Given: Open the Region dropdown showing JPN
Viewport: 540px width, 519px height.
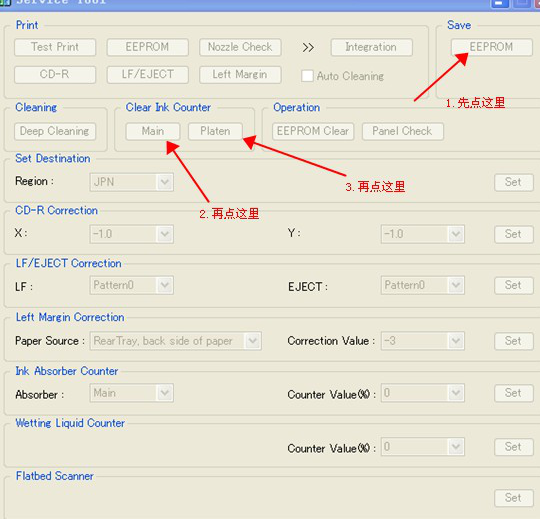Looking at the screenshot, I should tap(132, 182).
